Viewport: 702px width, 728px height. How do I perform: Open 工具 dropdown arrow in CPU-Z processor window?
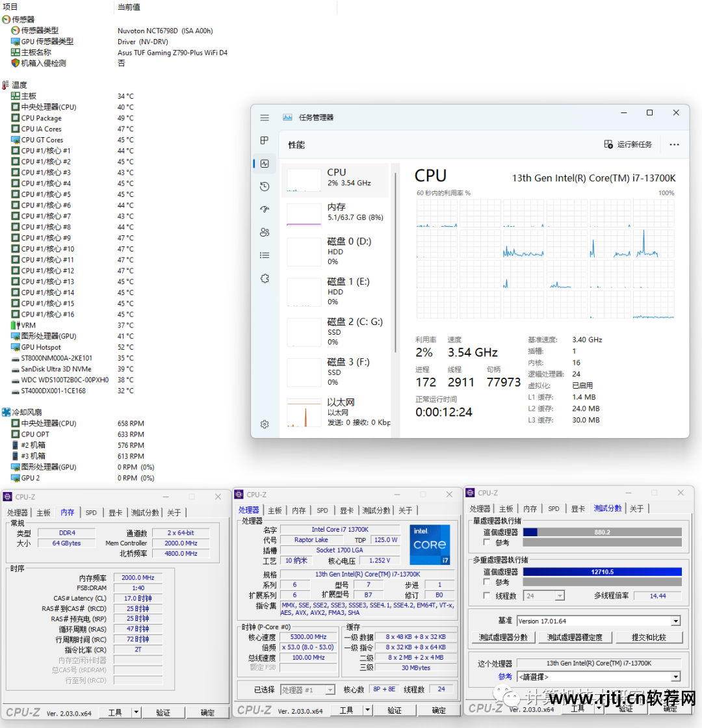367,709
